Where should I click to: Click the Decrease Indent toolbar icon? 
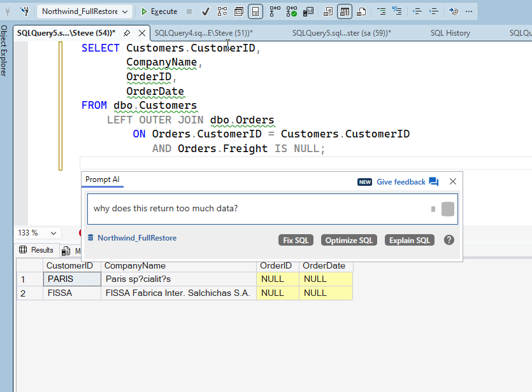[417, 11]
